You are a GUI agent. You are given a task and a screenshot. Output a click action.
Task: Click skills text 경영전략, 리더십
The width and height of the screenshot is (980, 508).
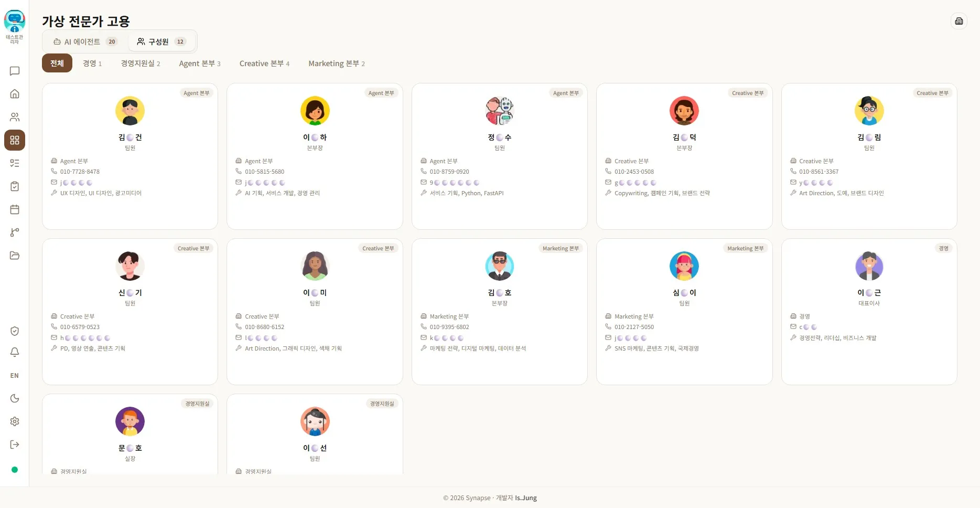837,338
